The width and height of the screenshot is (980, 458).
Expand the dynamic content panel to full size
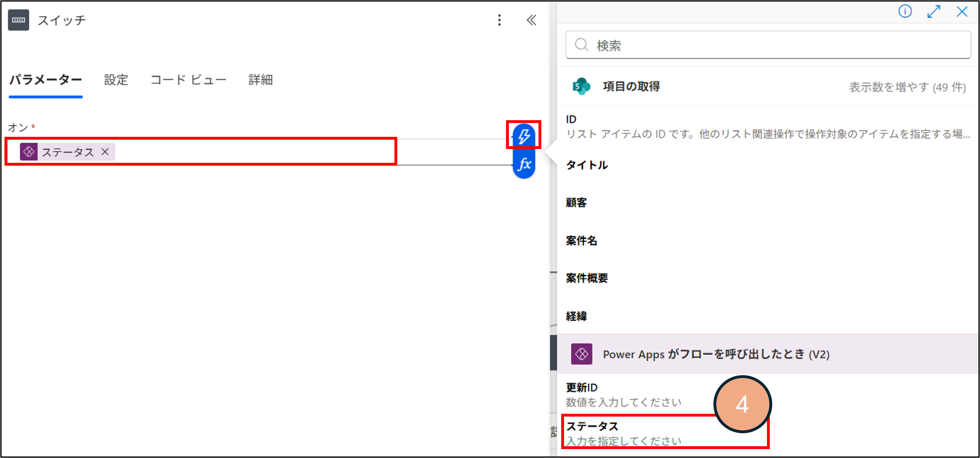pos(934,11)
